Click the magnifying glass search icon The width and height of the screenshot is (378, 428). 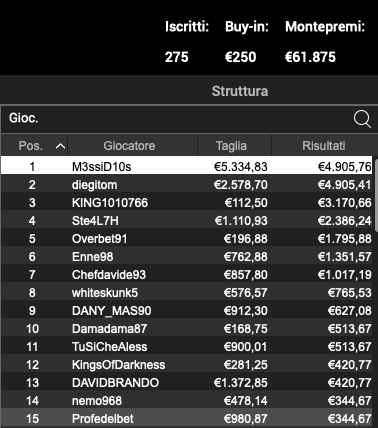point(362,119)
